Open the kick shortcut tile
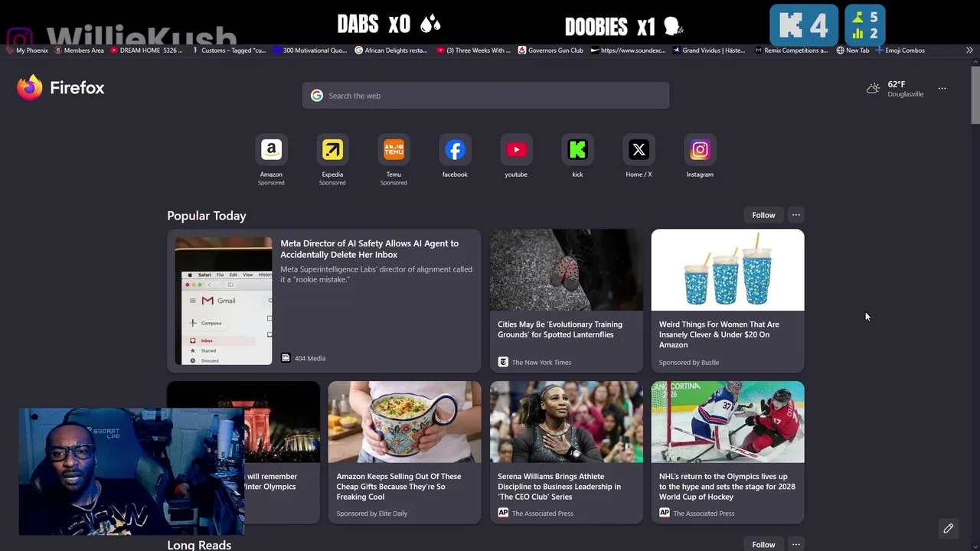Viewport: 980px width, 551px height. click(x=577, y=150)
